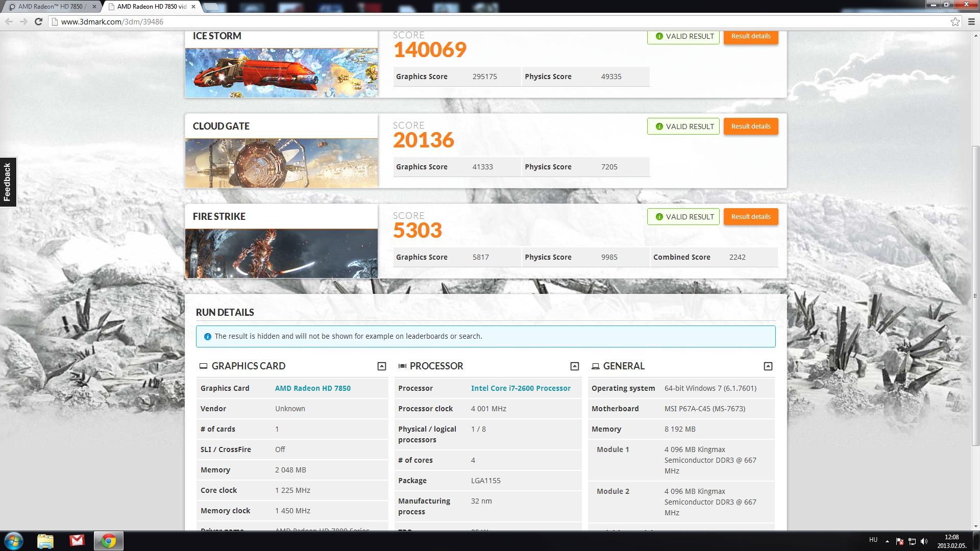Click Operating system value 64-bit Windows 7
The image size is (980, 551).
click(x=710, y=388)
